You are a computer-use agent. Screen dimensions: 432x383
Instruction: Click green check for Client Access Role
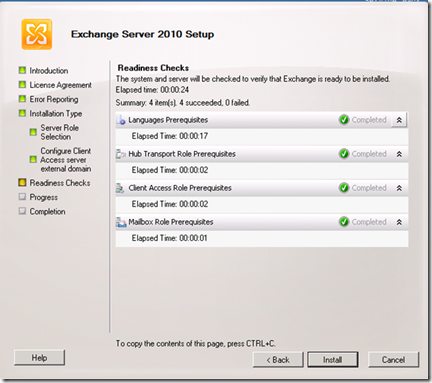344,188
